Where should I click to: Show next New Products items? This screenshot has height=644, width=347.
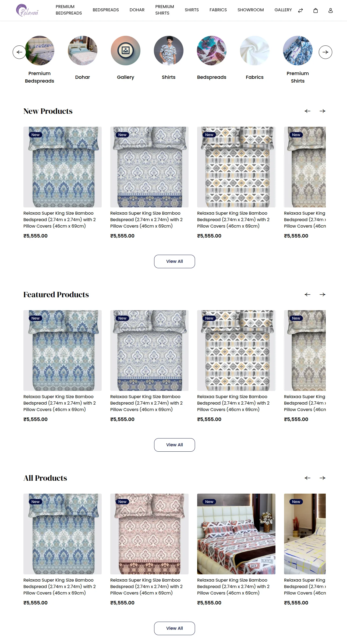[x=323, y=111]
